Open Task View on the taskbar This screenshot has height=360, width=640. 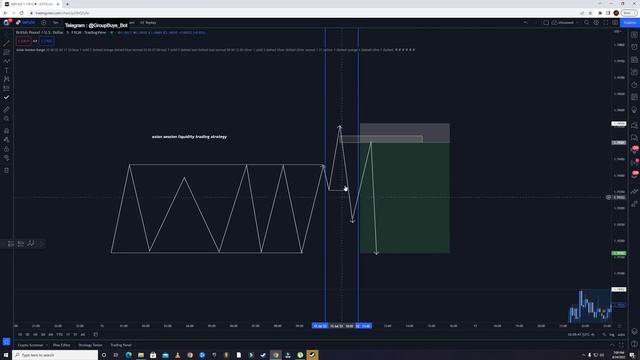coord(116,355)
